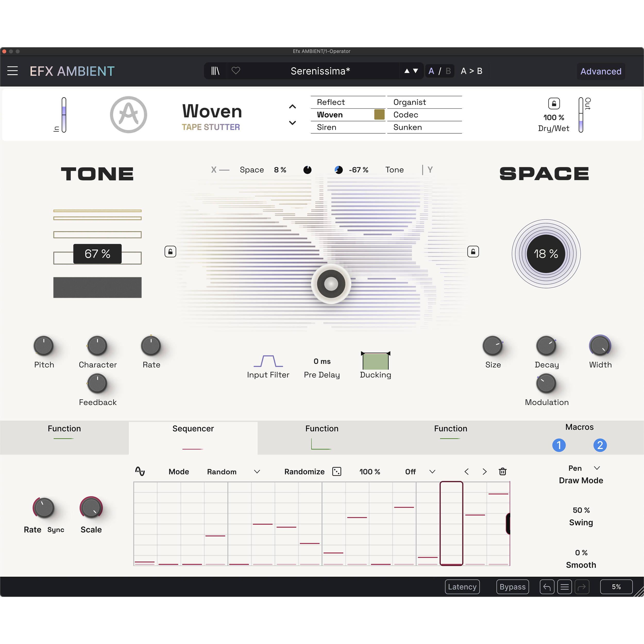Click the dice icon next to Randomize
This screenshot has height=644, width=644.
pos(337,472)
